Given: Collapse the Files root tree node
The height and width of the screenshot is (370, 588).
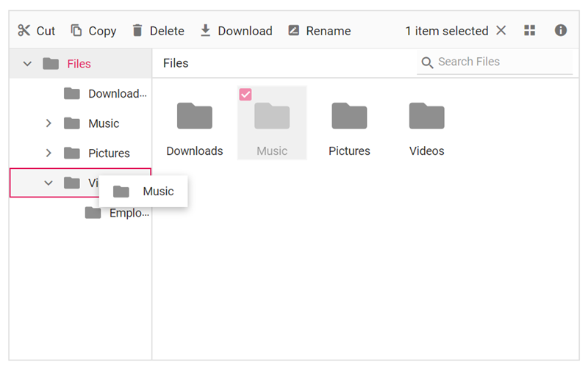Looking at the screenshot, I should coord(27,64).
